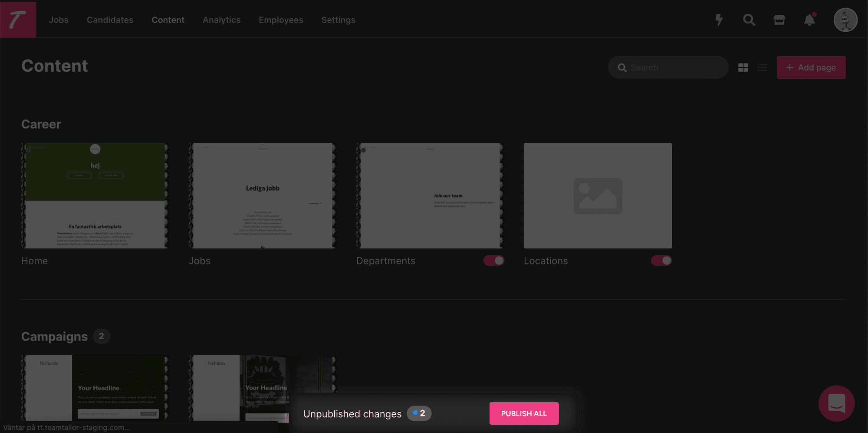868x433 pixels.
Task: Switch to list view
Action: pyautogui.click(x=763, y=67)
